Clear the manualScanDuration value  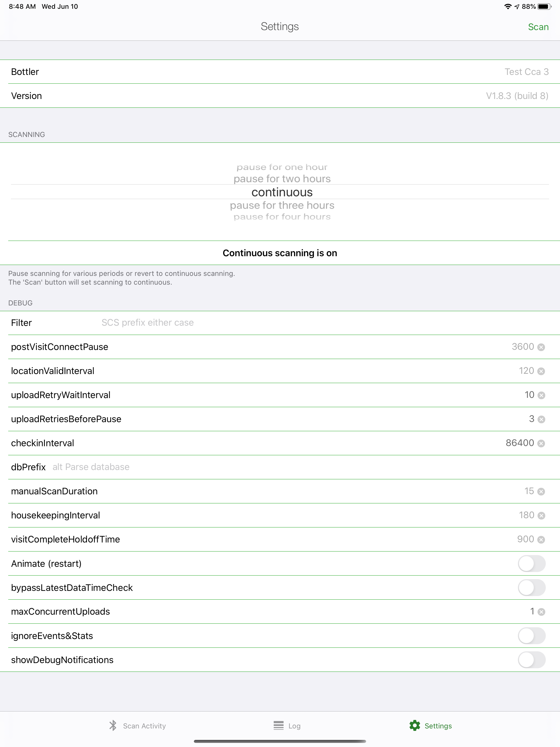point(541,491)
